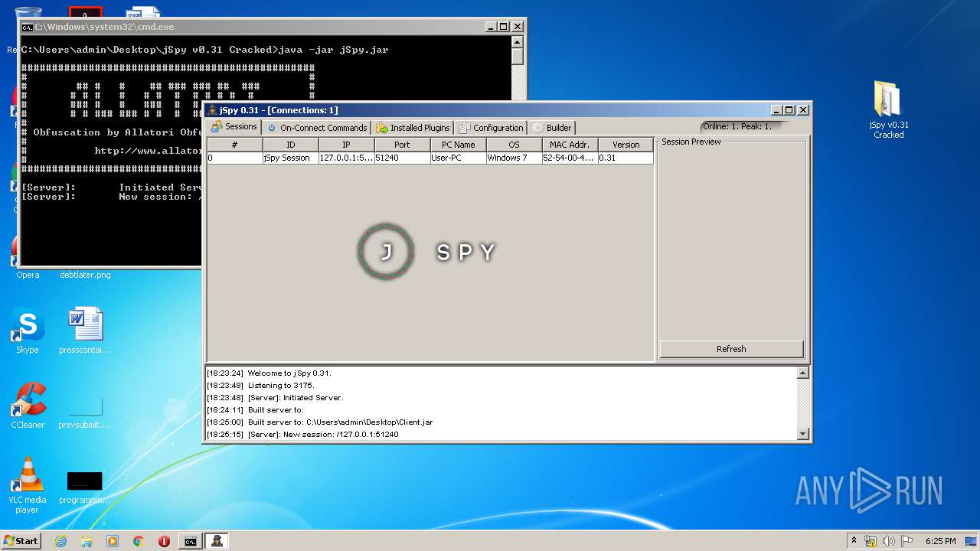Open the presscontai Word document icon
The height and width of the screenshot is (551, 980).
(85, 331)
